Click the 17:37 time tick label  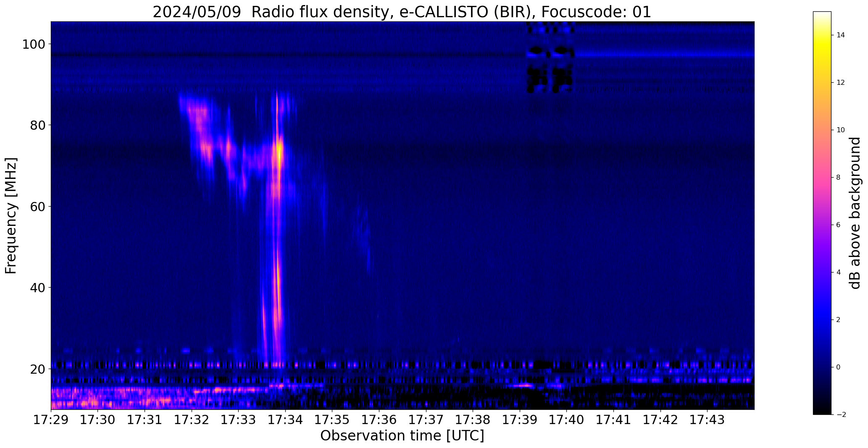(426, 419)
